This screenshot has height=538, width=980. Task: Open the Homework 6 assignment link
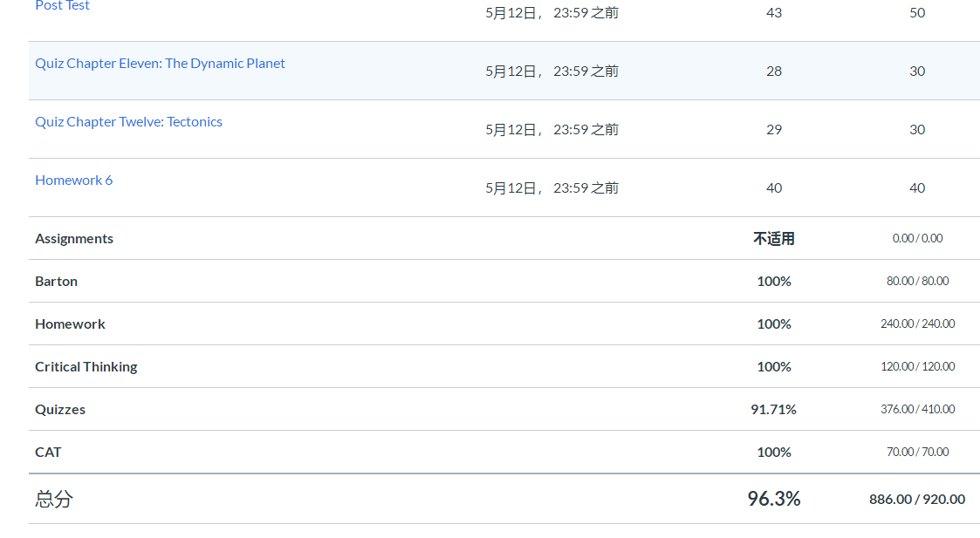[x=73, y=180]
